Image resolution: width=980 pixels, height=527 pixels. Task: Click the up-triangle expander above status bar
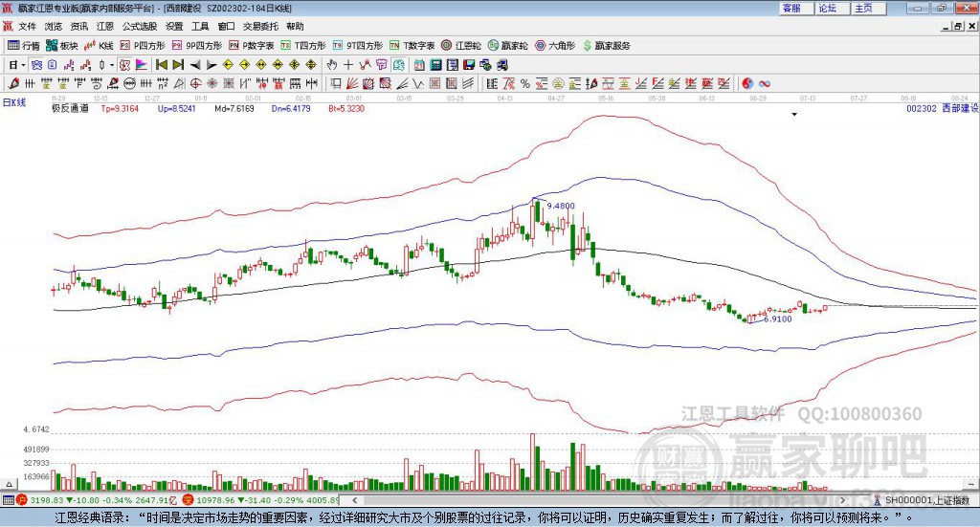tap(9, 484)
